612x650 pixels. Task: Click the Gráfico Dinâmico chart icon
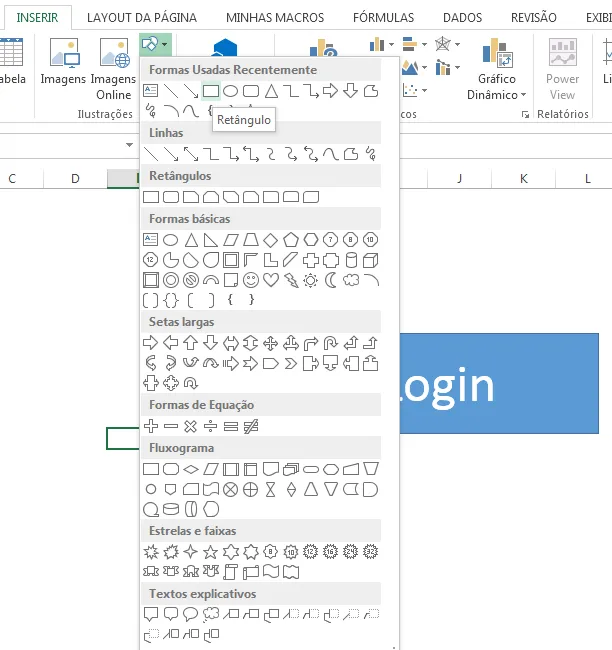[x=497, y=53]
